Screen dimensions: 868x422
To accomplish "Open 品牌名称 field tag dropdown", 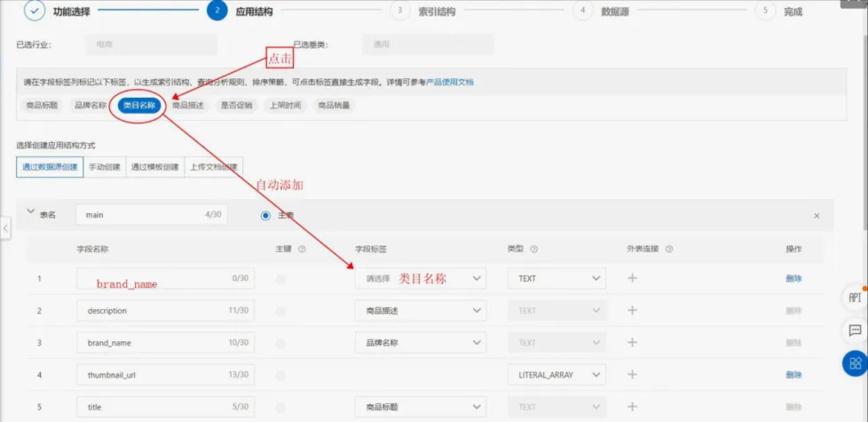I will (421, 342).
